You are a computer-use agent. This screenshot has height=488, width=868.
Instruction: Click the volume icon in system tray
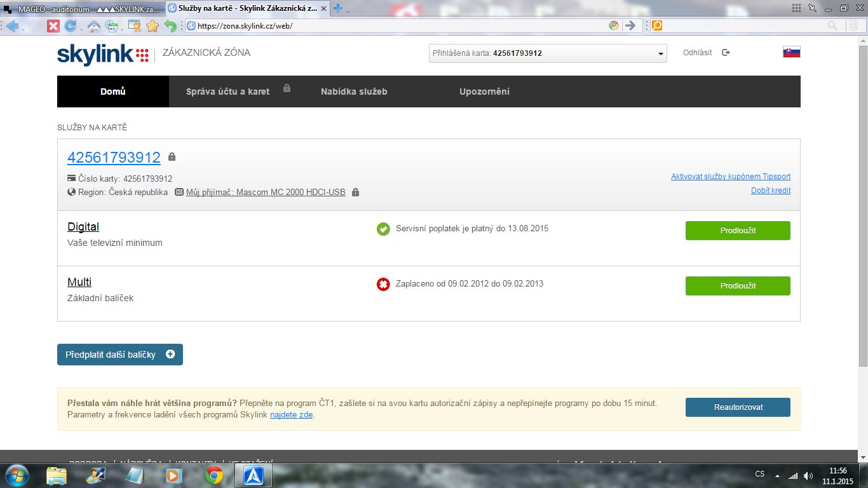[808, 475]
